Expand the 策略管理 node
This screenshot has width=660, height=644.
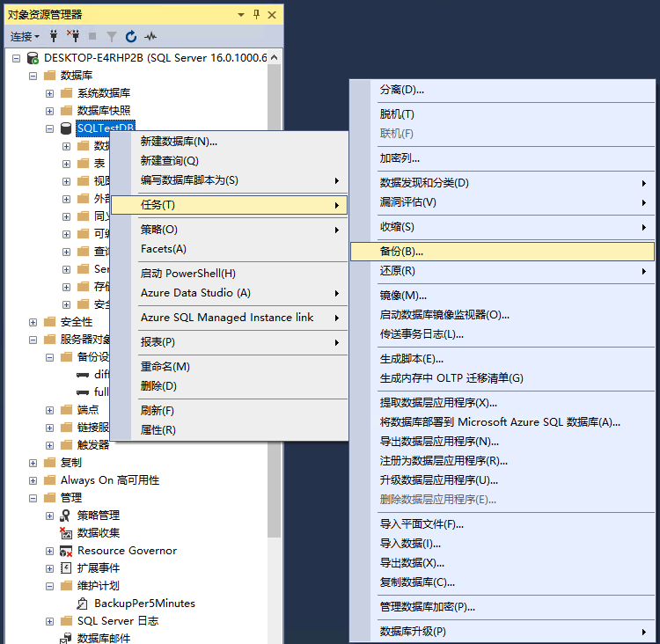49,516
